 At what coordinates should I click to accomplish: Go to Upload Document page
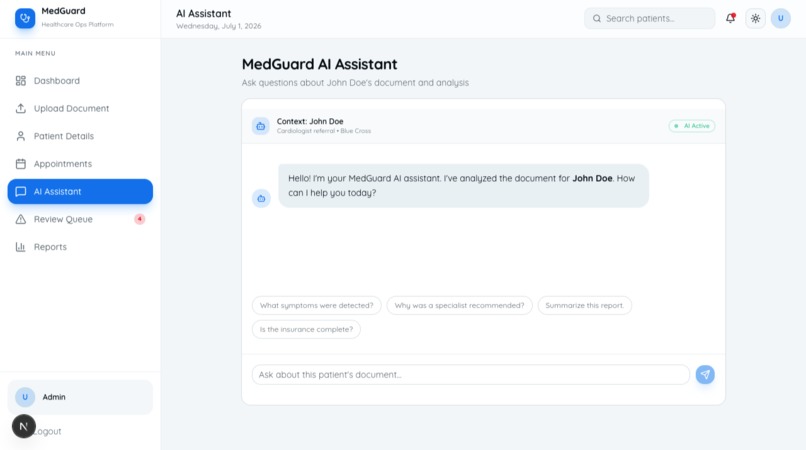point(80,109)
